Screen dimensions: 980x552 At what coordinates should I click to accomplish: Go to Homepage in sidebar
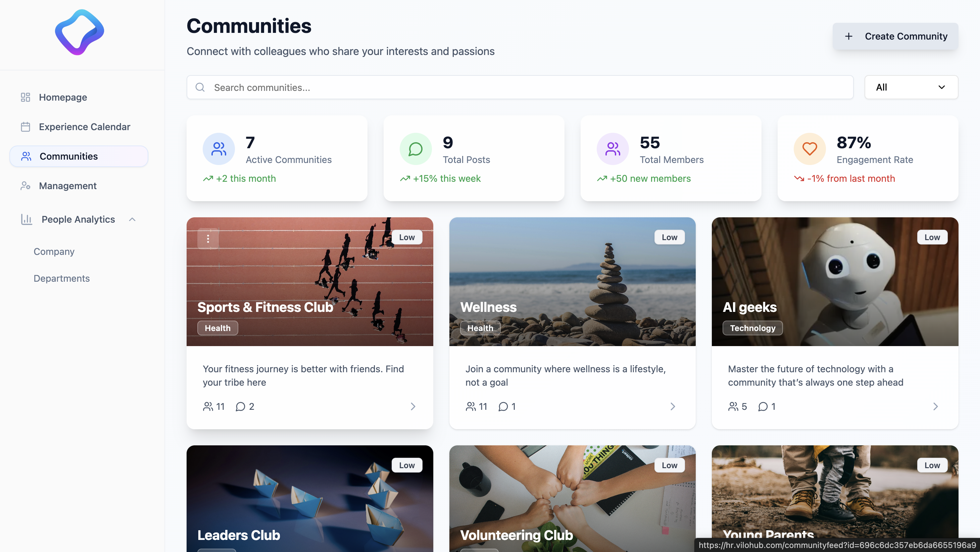tap(79, 97)
